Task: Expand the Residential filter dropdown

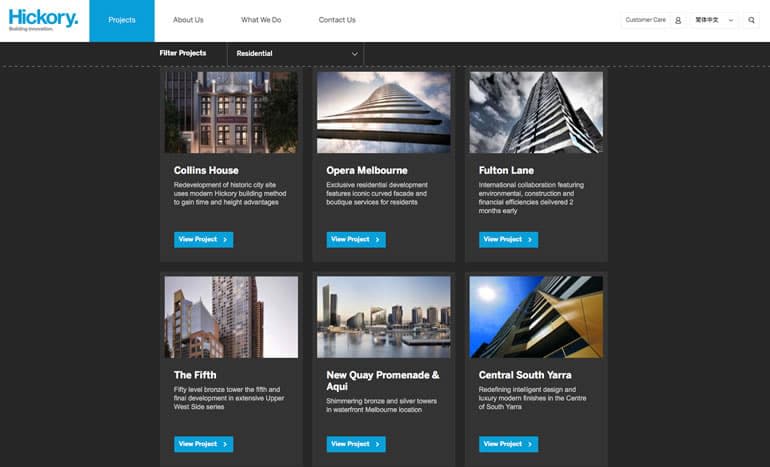Action: click(296, 54)
